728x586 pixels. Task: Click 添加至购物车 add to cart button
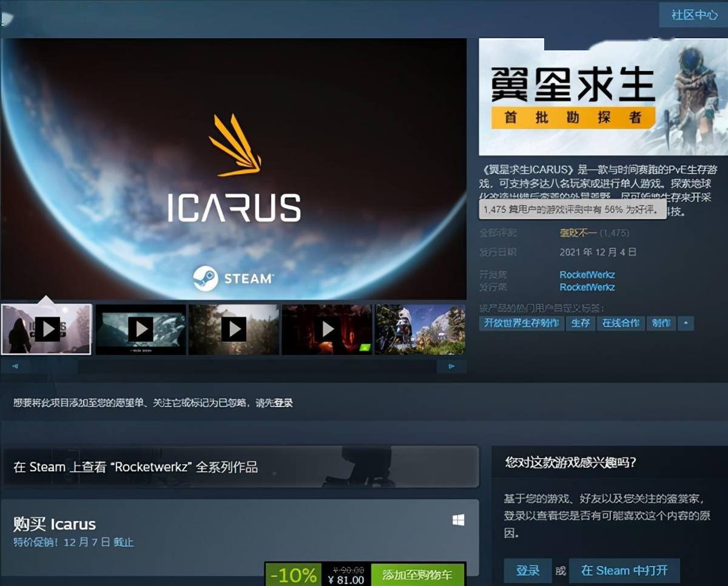[x=417, y=574]
